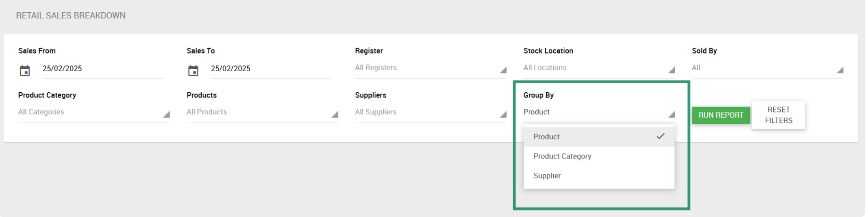The image size is (868, 217).
Task: Open the Sales From calendar icon
Action: [x=25, y=71]
